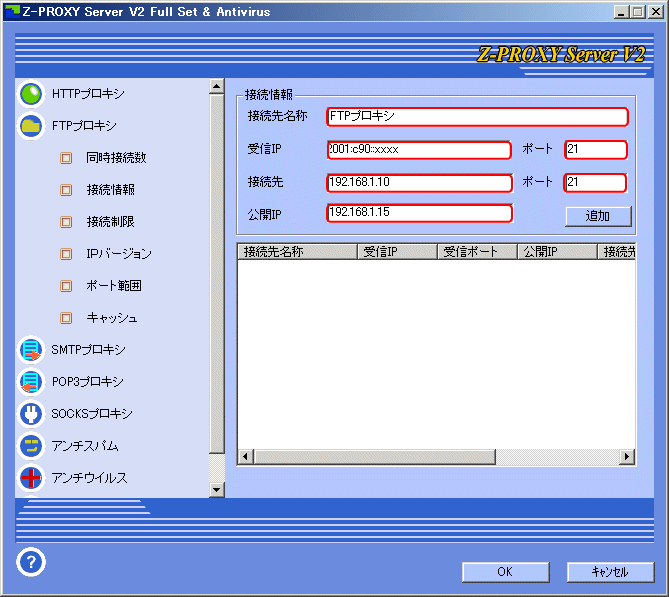
Task: Click the square icon beside 同時接続数
Action: tap(66, 158)
